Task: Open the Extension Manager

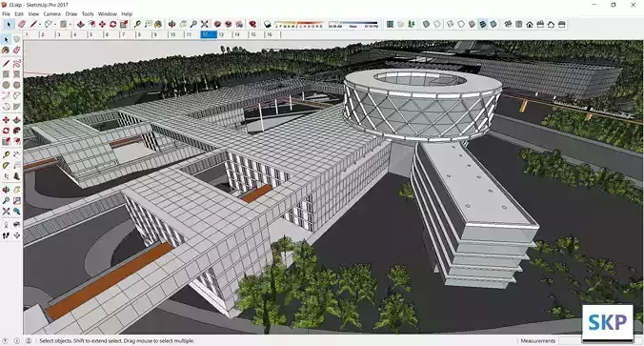Action: (252, 25)
